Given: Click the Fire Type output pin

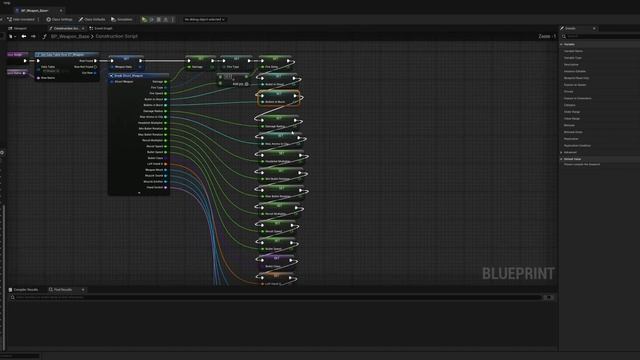Looking at the screenshot, I should click(165, 87).
